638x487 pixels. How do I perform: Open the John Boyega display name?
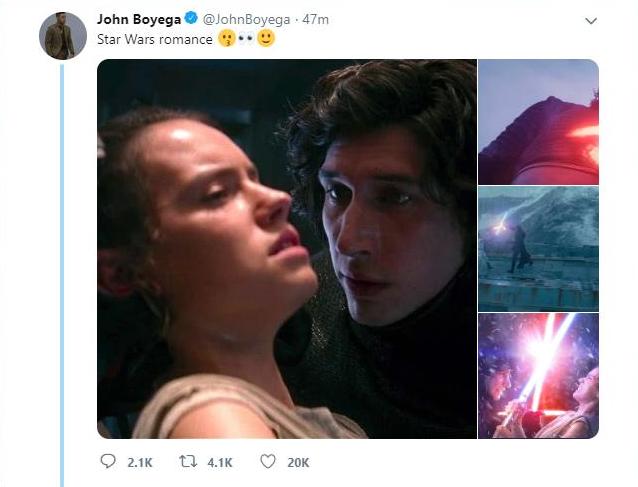click(x=139, y=19)
